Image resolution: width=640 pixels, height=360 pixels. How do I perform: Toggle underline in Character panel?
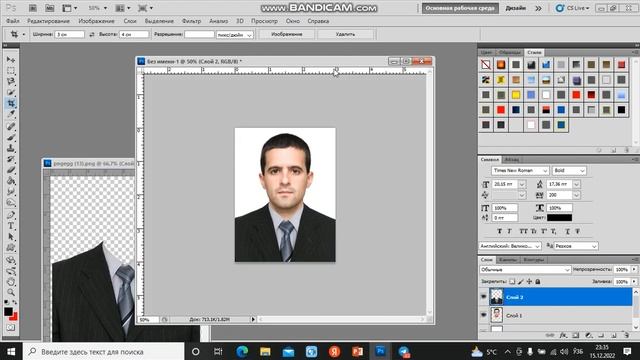point(567,231)
